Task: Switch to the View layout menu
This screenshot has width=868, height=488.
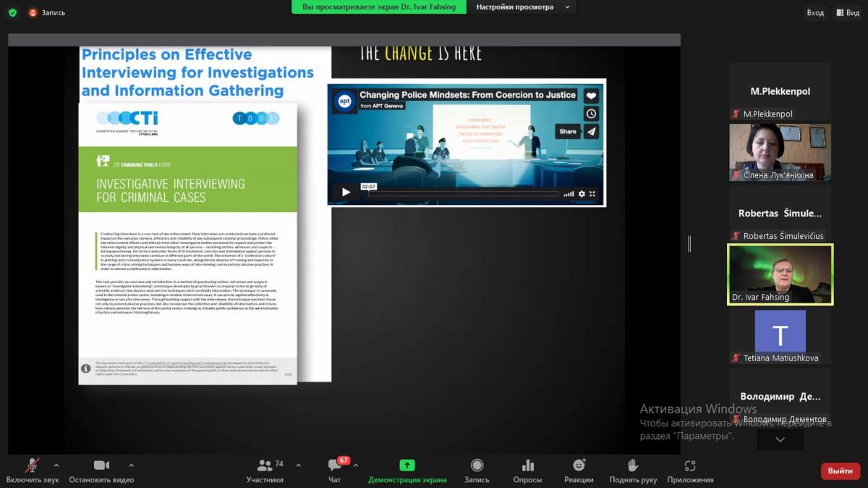Action: (x=847, y=12)
